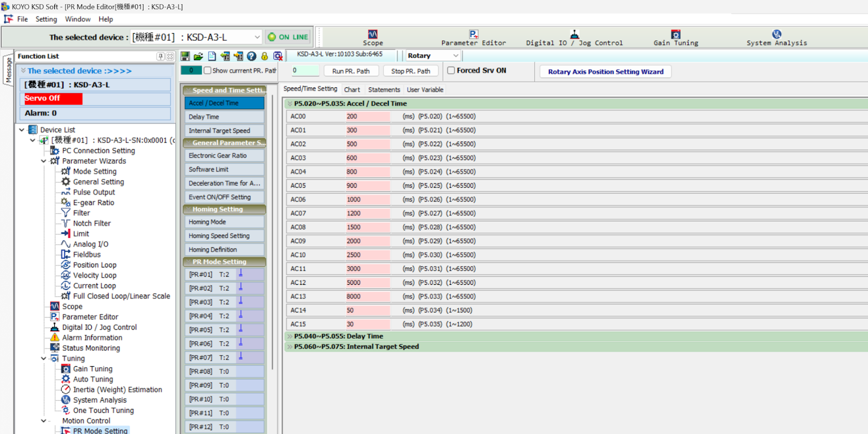Image resolution: width=868 pixels, height=434 pixels.
Task: Select E-gear Ratio in tree
Action: pyautogui.click(x=93, y=202)
